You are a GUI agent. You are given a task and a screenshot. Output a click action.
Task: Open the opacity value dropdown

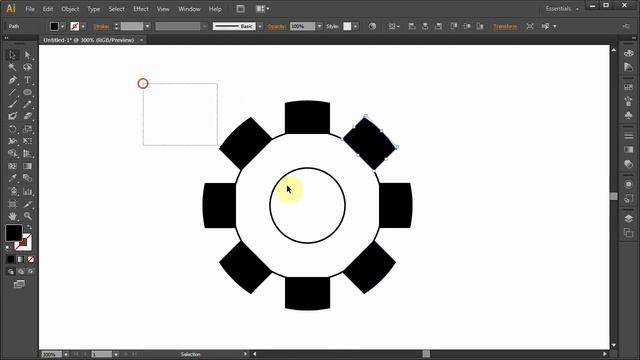tap(319, 26)
